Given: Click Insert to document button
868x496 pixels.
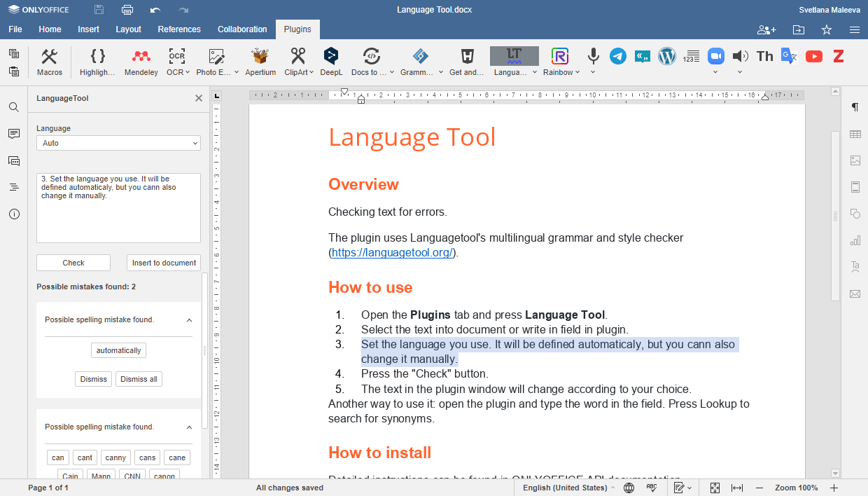Looking at the screenshot, I should (x=164, y=263).
